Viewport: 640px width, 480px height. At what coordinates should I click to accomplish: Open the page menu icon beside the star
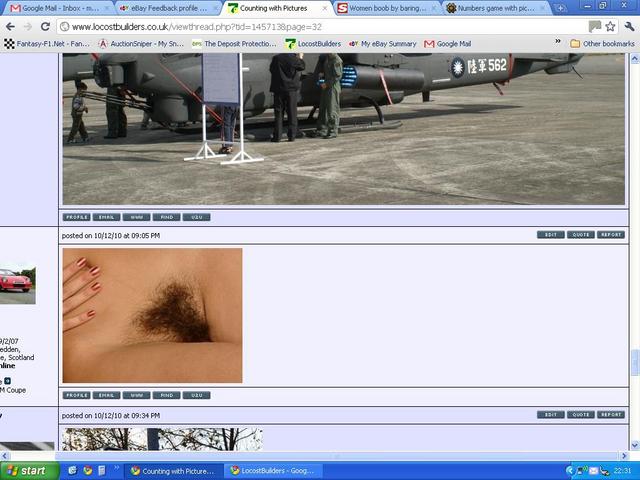(x=595, y=27)
